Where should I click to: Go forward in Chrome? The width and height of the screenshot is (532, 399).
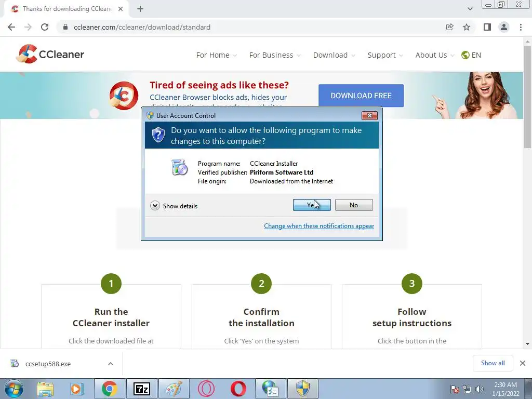(28, 27)
